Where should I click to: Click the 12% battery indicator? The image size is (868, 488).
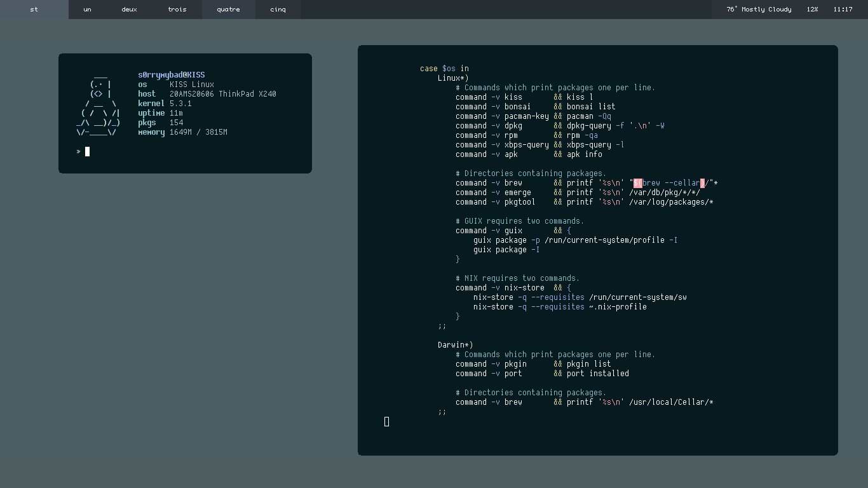coord(812,10)
